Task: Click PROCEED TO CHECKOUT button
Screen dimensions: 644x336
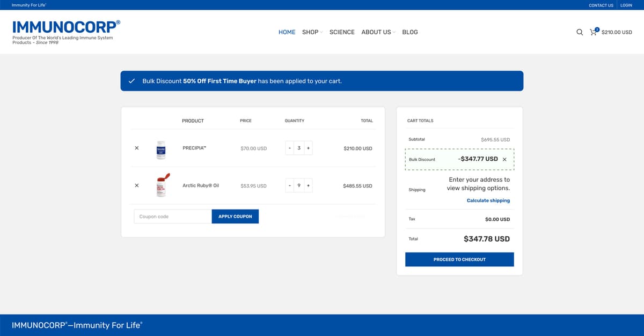Action: 459,259
